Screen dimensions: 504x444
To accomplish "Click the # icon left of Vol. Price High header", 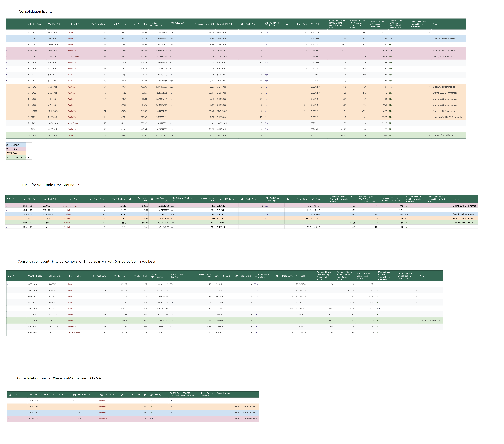I will pyautogui.click(x=130, y=199).
